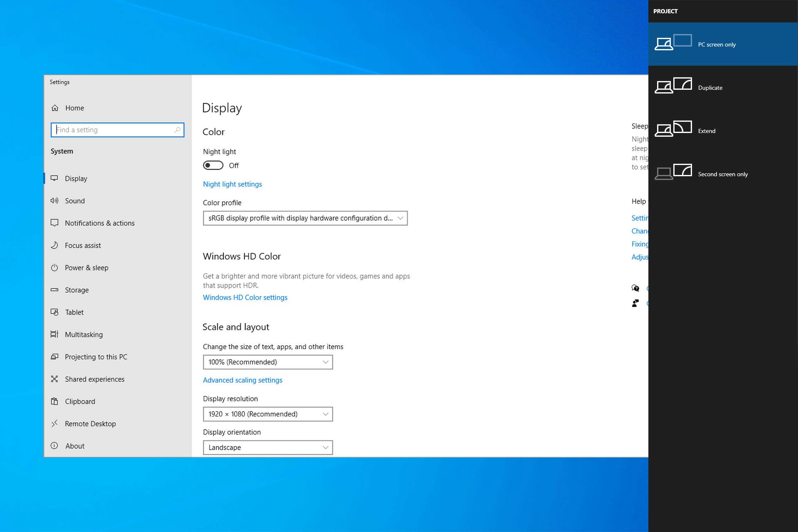798x532 pixels.
Task: Click the Notifications & actions icon
Action: click(54, 223)
